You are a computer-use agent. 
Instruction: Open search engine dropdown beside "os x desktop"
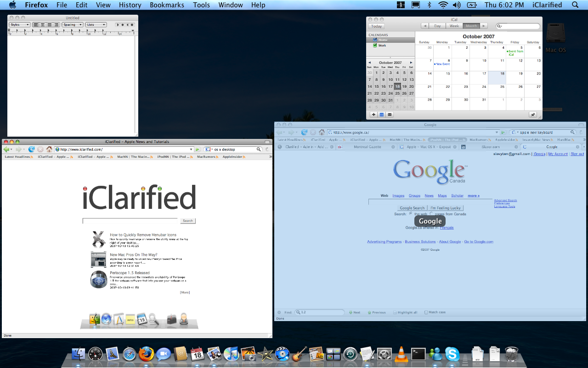click(209, 149)
